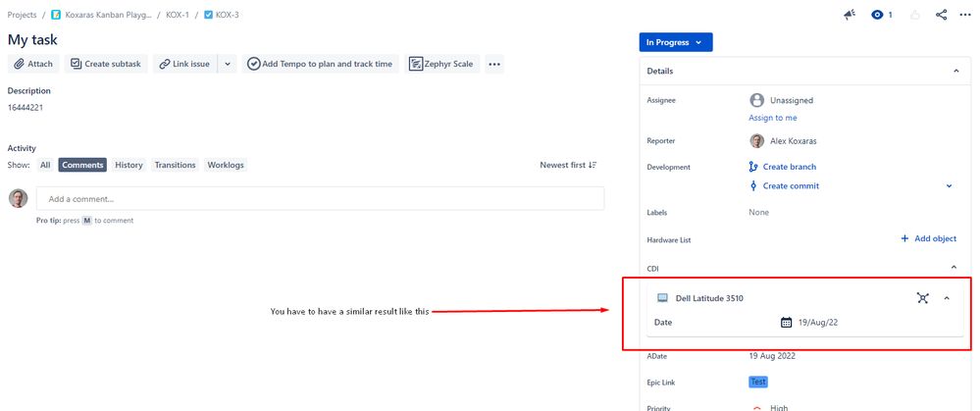Click the My task title
This screenshot has height=411, width=980.
pyautogui.click(x=32, y=39)
